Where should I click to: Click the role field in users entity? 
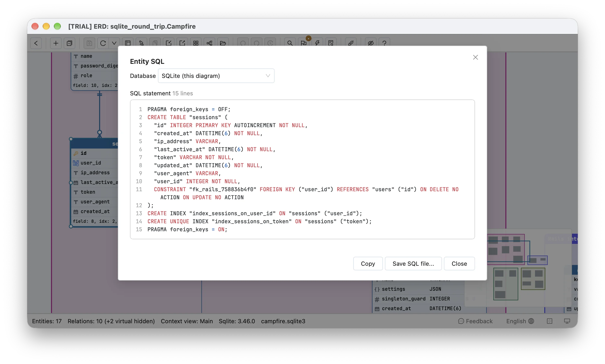pos(95,75)
